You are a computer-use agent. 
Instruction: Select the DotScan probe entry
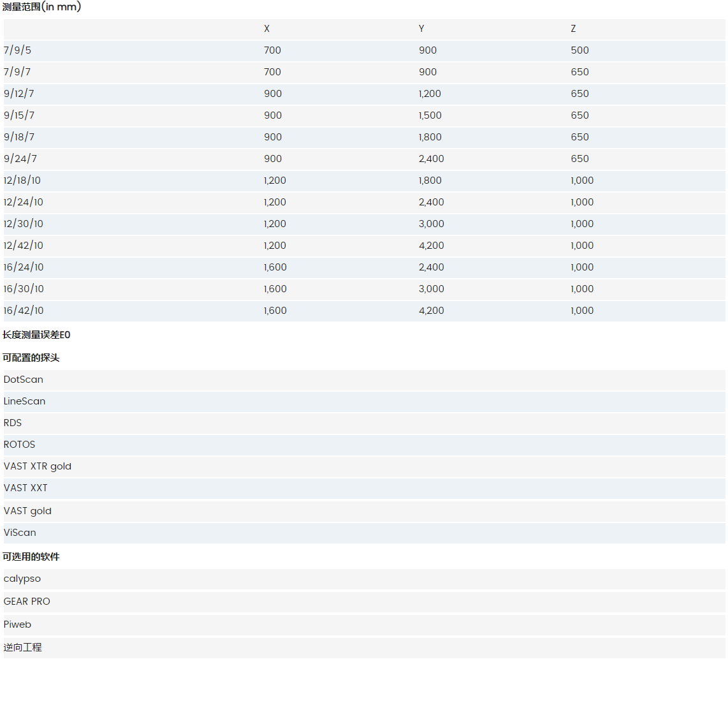click(x=24, y=380)
